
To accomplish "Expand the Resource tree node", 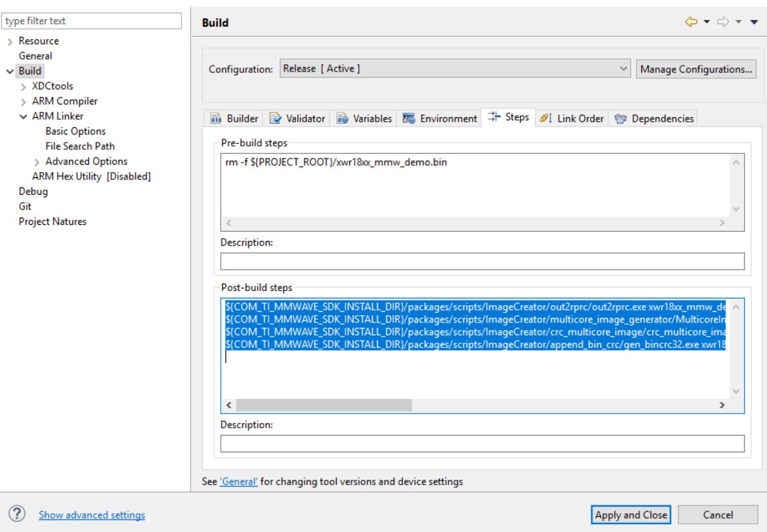I will point(10,41).
